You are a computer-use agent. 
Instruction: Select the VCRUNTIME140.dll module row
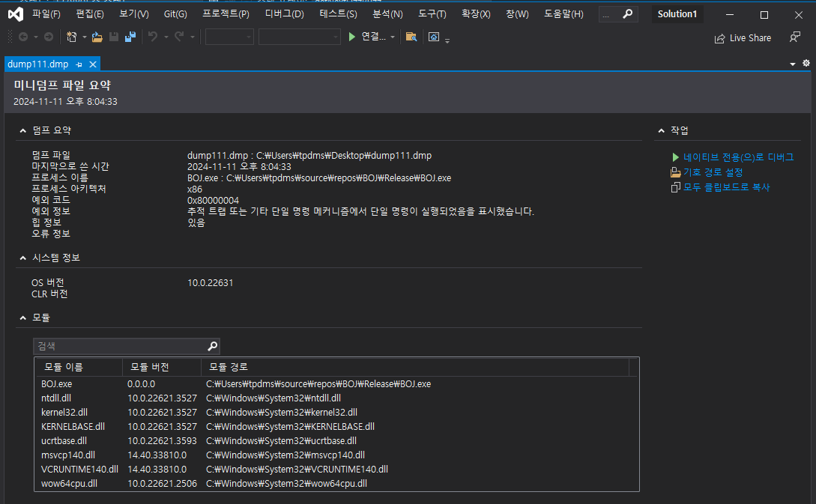pos(336,469)
